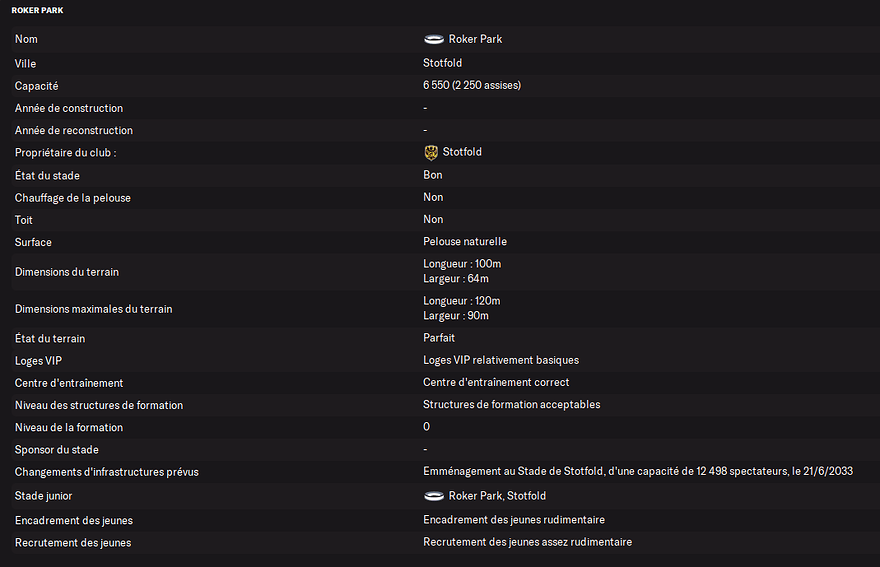Click the Stotfold club crest icon

coord(431,152)
